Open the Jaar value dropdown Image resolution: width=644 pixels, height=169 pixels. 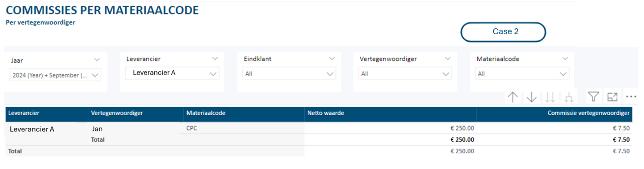click(x=55, y=75)
